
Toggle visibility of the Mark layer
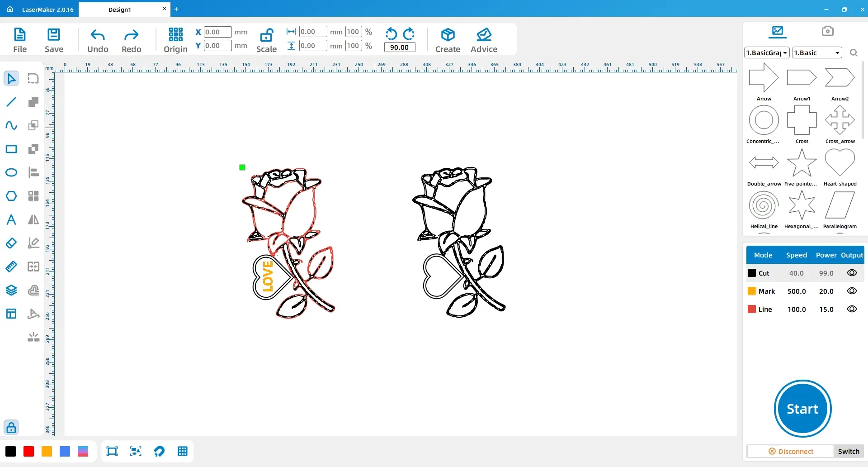pyautogui.click(x=852, y=291)
